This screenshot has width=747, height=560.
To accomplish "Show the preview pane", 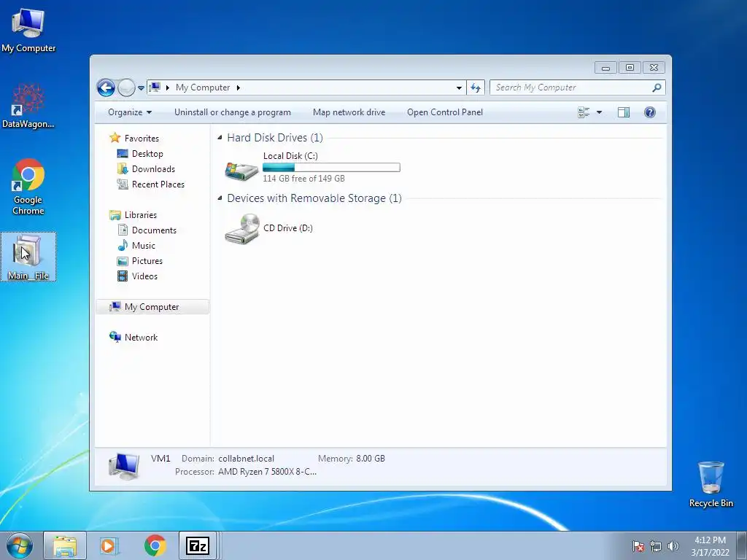I will pos(624,112).
